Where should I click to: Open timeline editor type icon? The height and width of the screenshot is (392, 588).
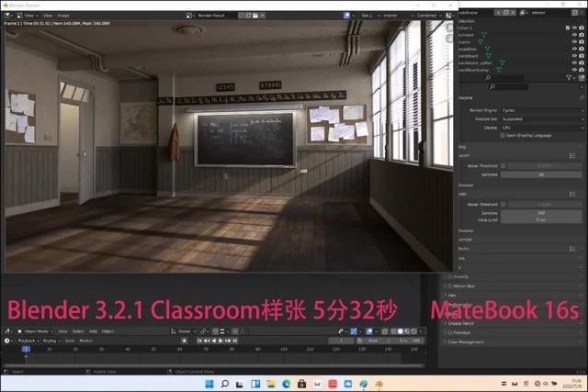pos(7,341)
